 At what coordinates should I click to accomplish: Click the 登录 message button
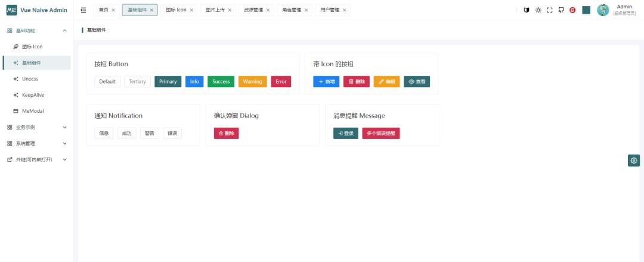tap(346, 133)
